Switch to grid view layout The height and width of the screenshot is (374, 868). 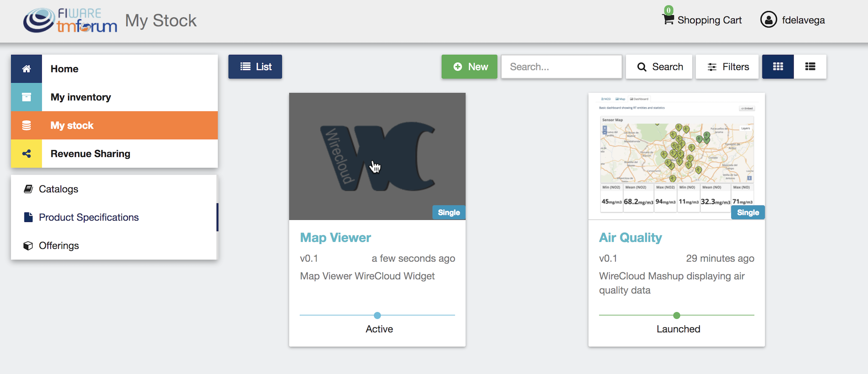tap(778, 67)
